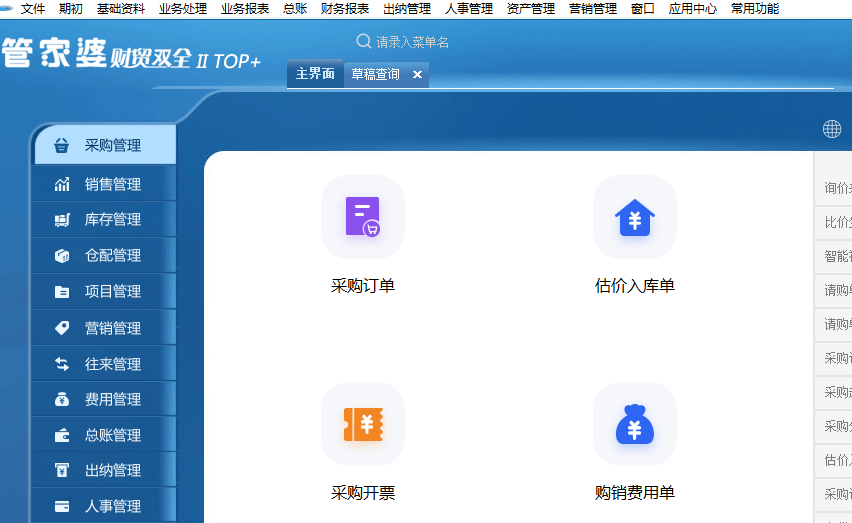Open the 财务报表 menu
Viewport: 852px width, 523px height.
click(x=345, y=9)
